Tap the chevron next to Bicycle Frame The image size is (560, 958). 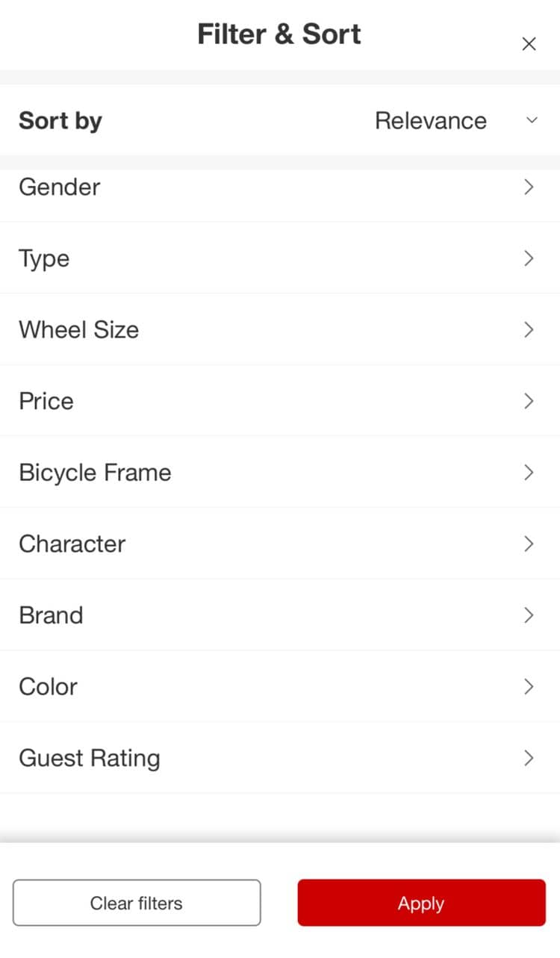click(x=529, y=473)
